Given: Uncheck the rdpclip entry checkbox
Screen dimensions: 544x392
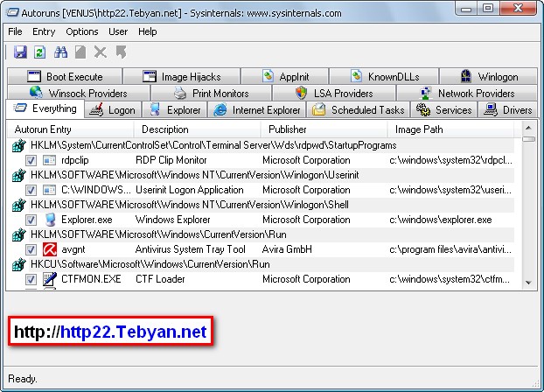Looking at the screenshot, I should point(31,160).
